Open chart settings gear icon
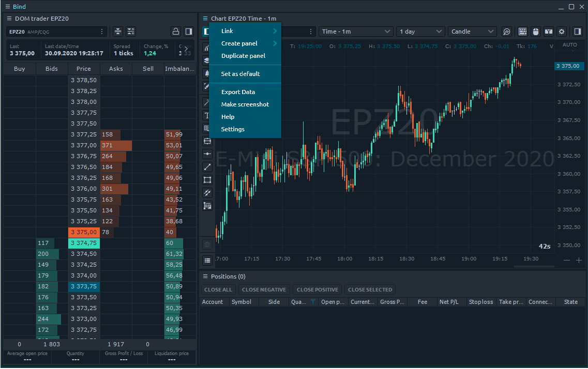Screen dimensions: 588x369 click(x=562, y=32)
